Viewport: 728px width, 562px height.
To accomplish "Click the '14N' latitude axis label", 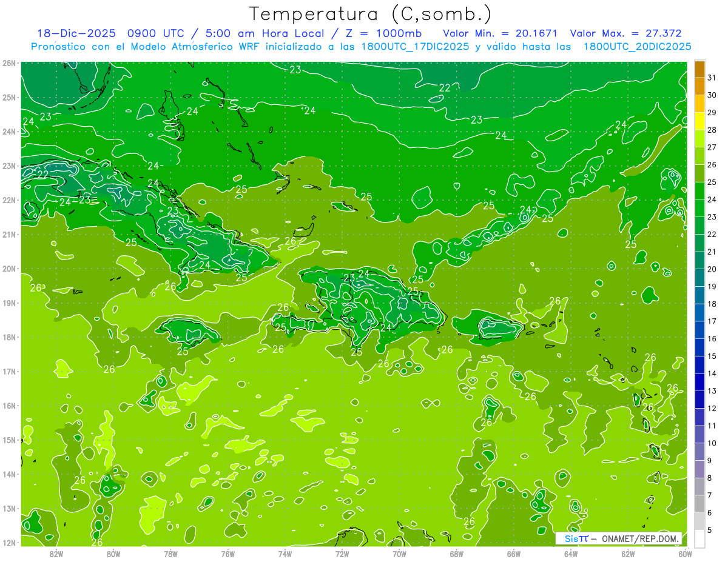I will point(9,474).
